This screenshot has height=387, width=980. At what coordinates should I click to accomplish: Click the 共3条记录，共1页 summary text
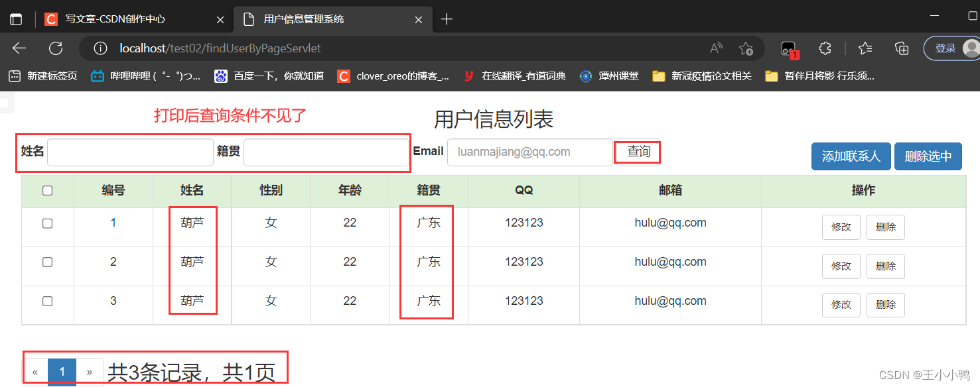pos(191,373)
